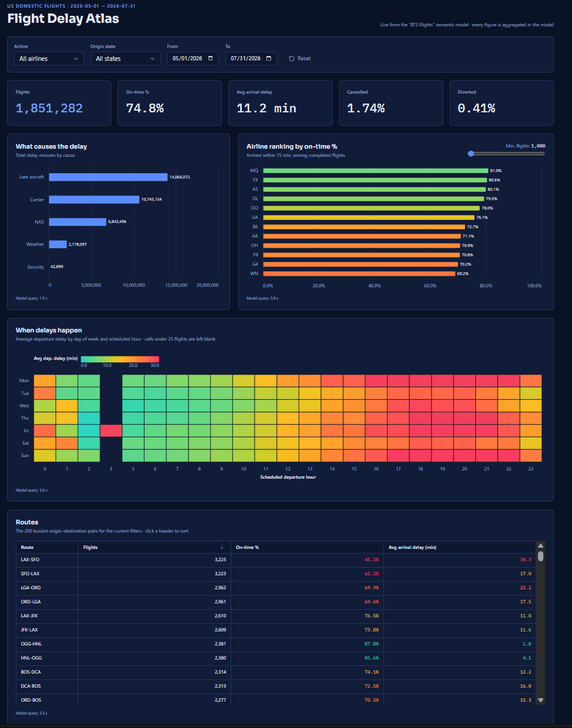Click the 87.8% on-time value
The image size is (572, 728).
click(x=372, y=644)
